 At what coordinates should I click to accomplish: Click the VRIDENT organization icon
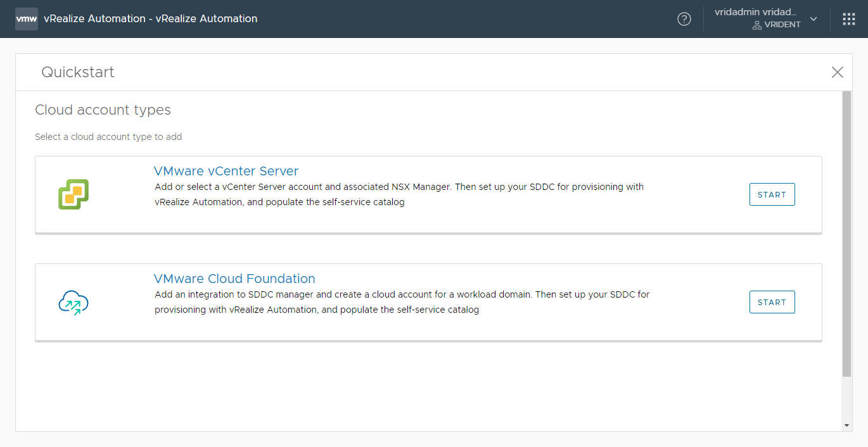point(756,25)
